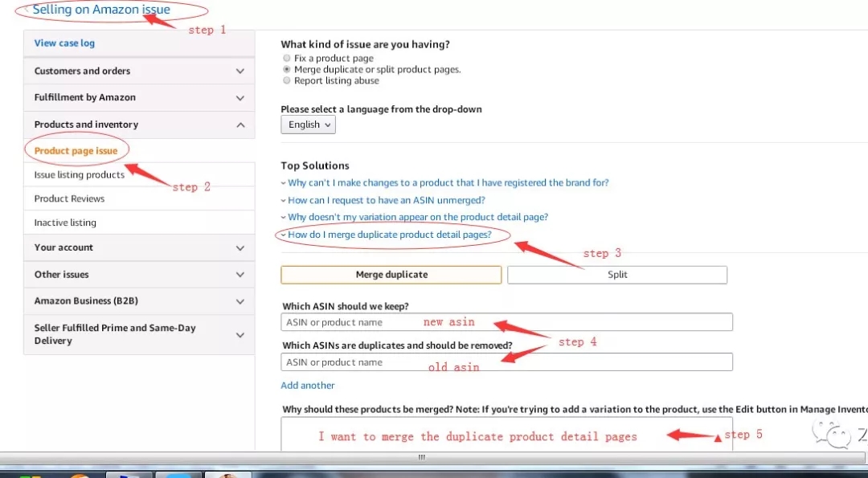This screenshot has height=478, width=868.
Task: Expand the Customers and orders section
Action: pyautogui.click(x=139, y=71)
